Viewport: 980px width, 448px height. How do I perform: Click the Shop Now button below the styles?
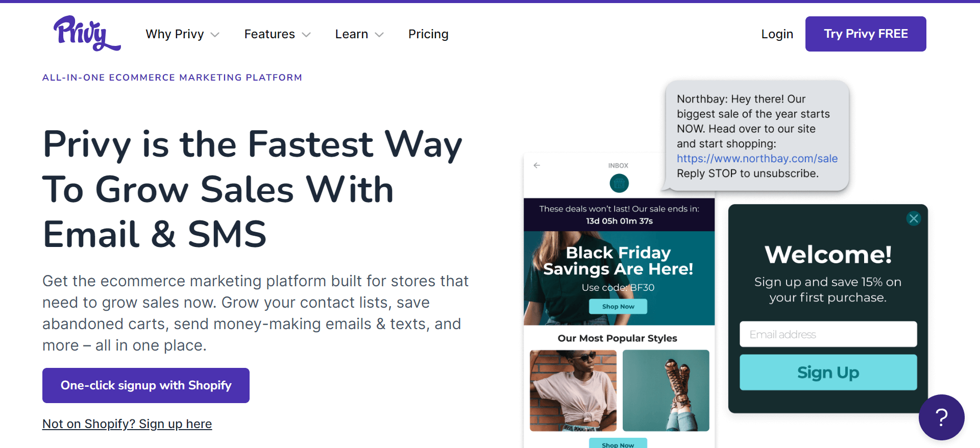pyautogui.click(x=618, y=443)
